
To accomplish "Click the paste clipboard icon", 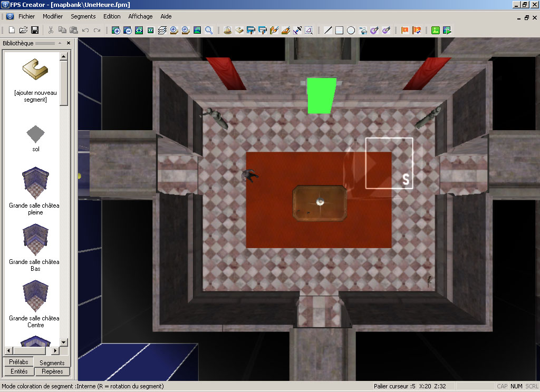I will pyautogui.click(x=74, y=30).
